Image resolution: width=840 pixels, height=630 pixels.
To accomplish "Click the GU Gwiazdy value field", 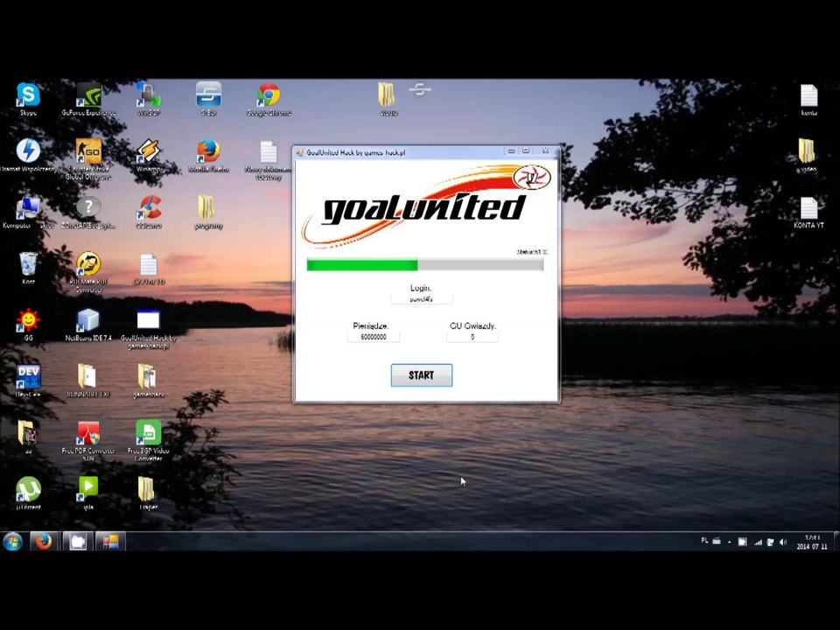I will point(472,337).
